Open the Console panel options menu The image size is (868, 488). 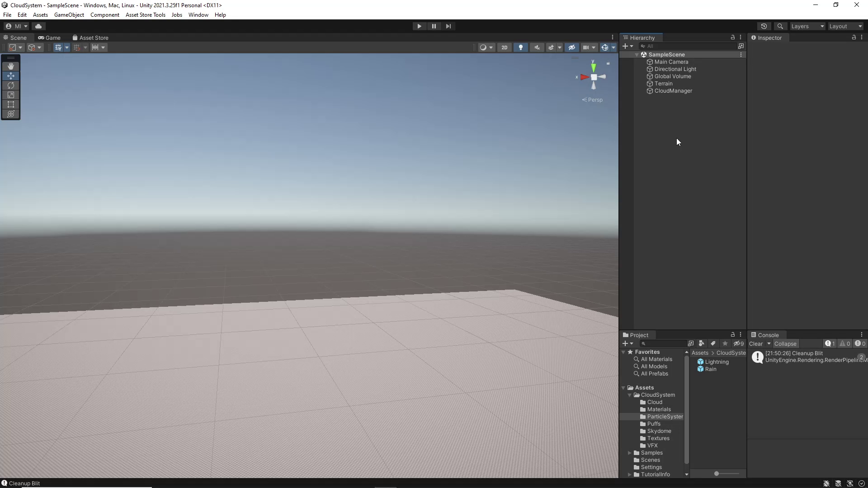tap(862, 335)
